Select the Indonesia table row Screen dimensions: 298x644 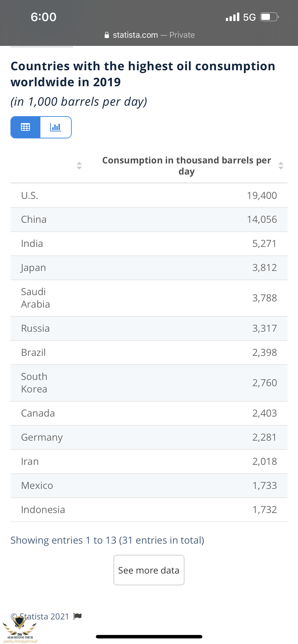[149, 510]
